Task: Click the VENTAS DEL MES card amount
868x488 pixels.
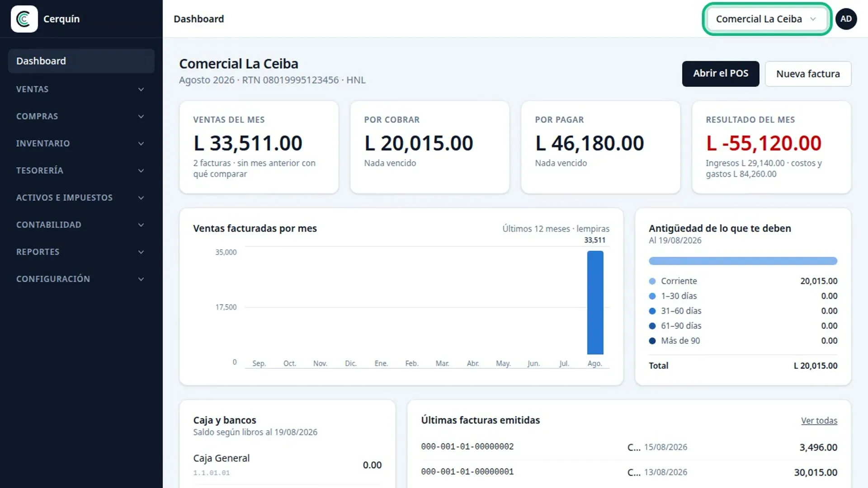Action: pos(248,143)
